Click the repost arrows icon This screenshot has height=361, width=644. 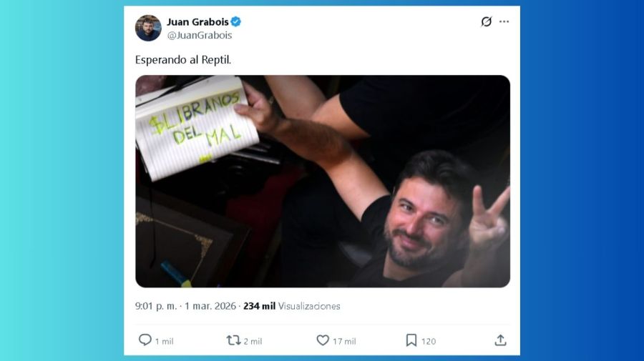[x=233, y=340]
